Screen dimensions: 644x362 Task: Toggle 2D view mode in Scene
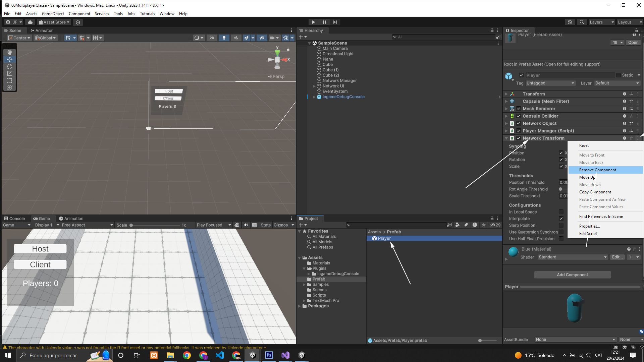point(212,38)
